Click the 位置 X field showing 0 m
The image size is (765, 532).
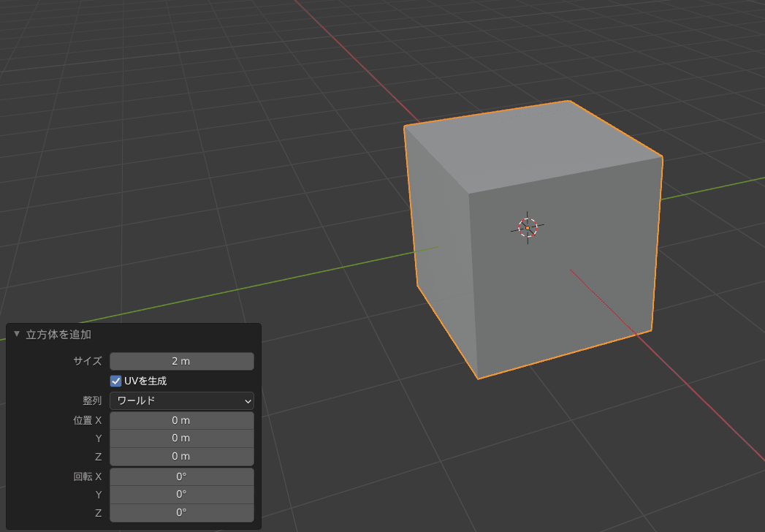click(181, 420)
